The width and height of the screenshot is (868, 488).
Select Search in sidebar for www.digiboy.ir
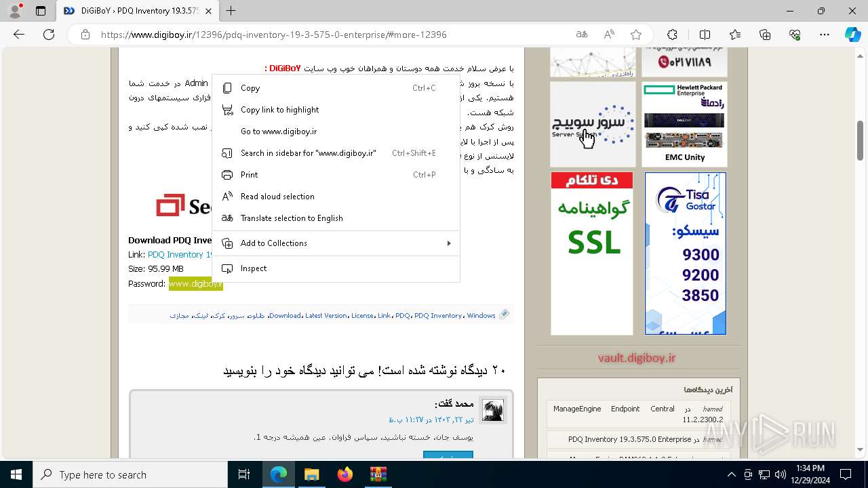336,153
